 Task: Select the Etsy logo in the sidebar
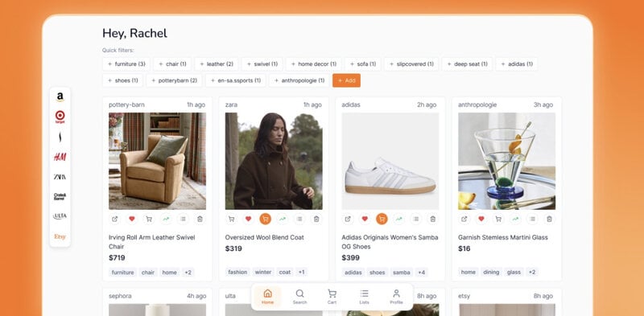60,236
